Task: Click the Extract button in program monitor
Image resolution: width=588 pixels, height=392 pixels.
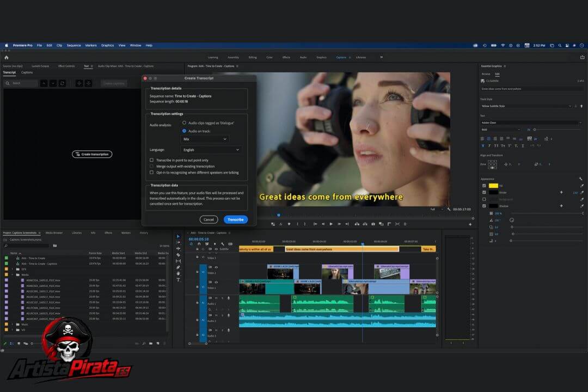Action: 365,224
